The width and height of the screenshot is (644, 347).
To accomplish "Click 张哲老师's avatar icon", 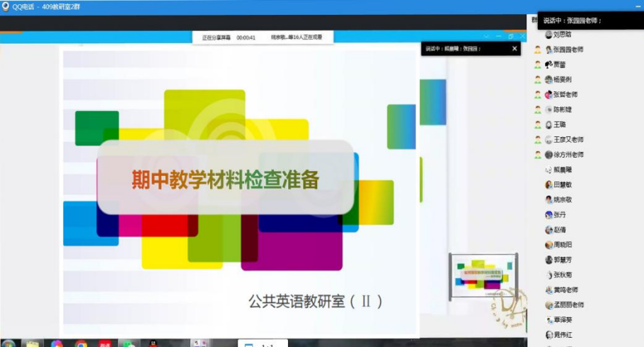I will pos(548,95).
